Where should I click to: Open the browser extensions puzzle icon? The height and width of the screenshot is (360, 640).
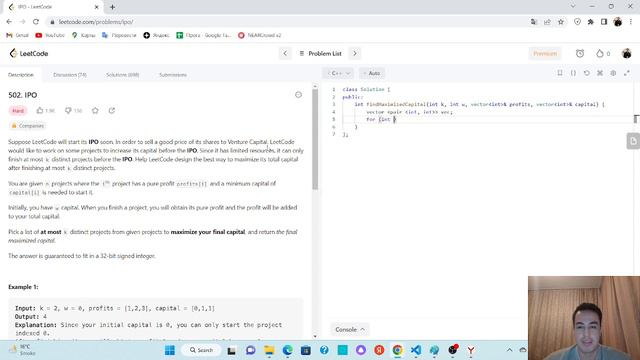[591, 22]
